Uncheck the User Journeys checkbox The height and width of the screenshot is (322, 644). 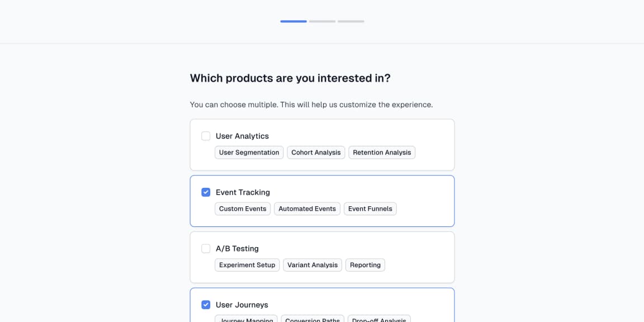(206, 305)
